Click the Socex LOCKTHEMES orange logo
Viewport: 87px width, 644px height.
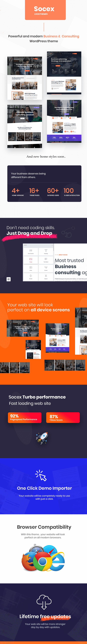[x=45, y=10]
